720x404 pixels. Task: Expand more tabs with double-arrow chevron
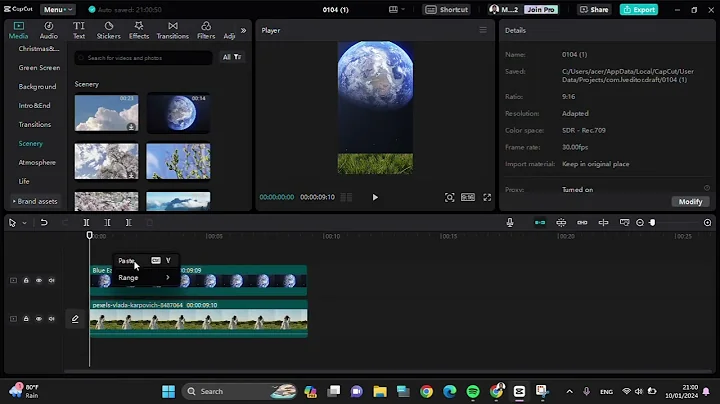(x=243, y=31)
